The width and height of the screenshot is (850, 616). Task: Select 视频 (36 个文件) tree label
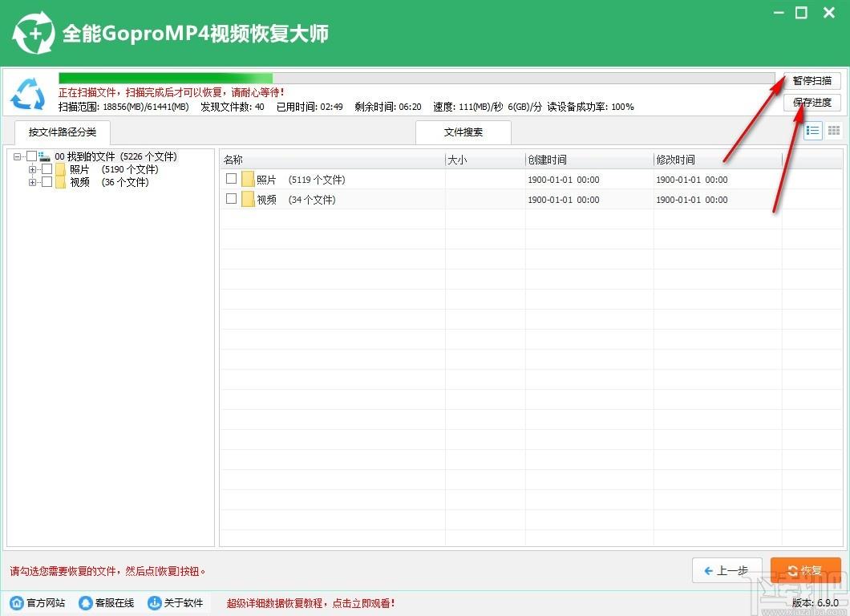click(109, 182)
